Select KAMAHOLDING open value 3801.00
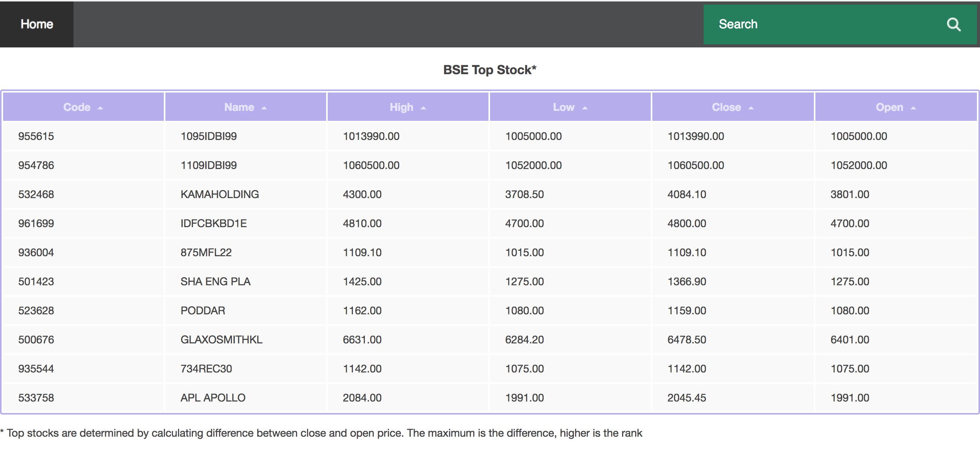 click(x=850, y=194)
